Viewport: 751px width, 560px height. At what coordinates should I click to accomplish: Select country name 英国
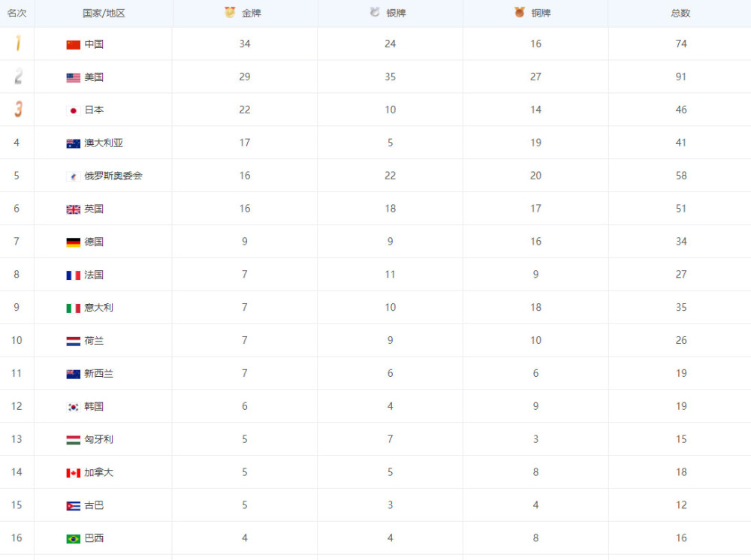click(x=94, y=209)
